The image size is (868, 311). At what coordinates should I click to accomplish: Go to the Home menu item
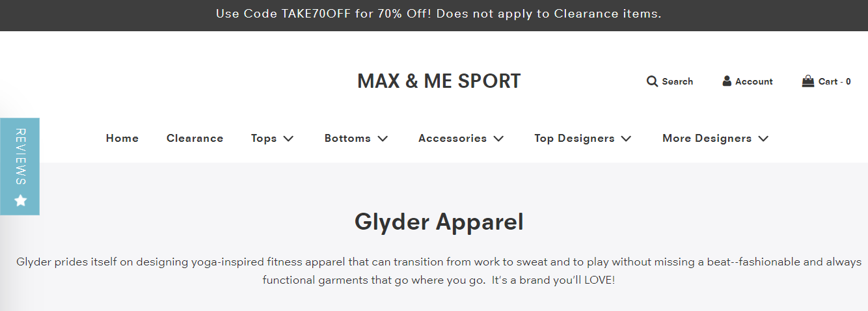pos(122,139)
